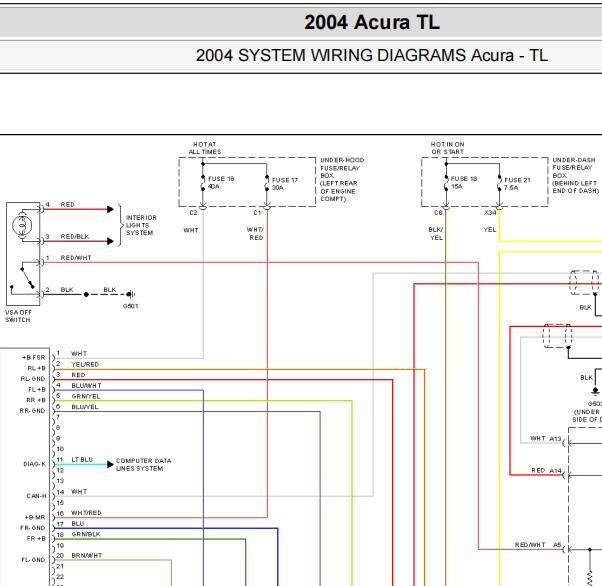Viewport: 602px width, 586px height.
Task: Click the 40A fuse symbol in under-hood box
Action: point(203,184)
